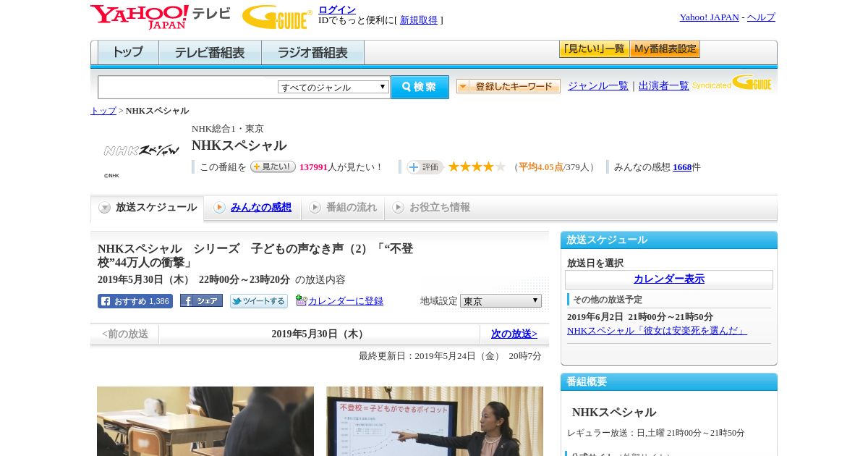Click the Syndicated G-GUIDE logo near search
This screenshot has height=456, width=868.
point(732,83)
